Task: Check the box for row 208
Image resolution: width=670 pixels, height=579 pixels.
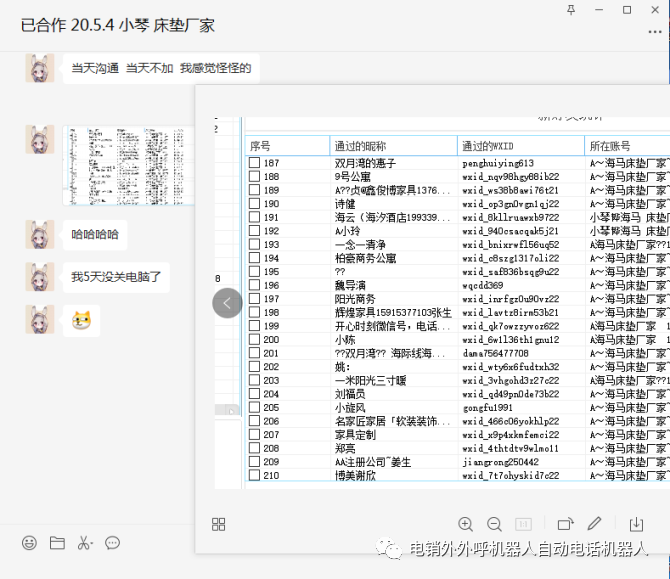Action: click(x=254, y=448)
